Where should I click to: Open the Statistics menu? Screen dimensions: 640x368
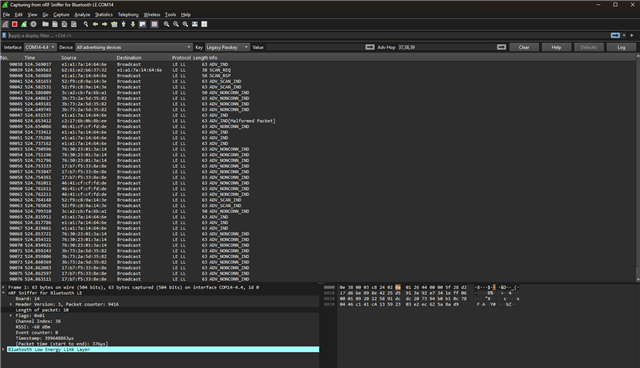tap(104, 15)
